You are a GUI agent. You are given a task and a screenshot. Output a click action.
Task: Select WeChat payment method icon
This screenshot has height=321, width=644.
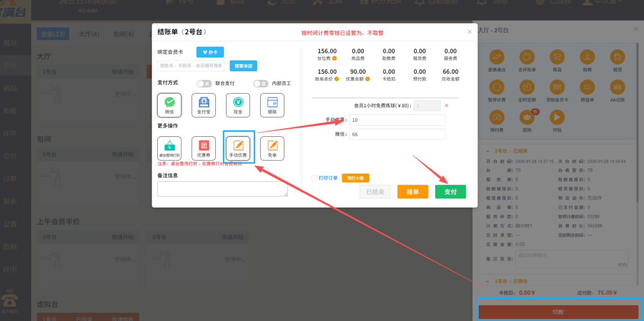169,105
